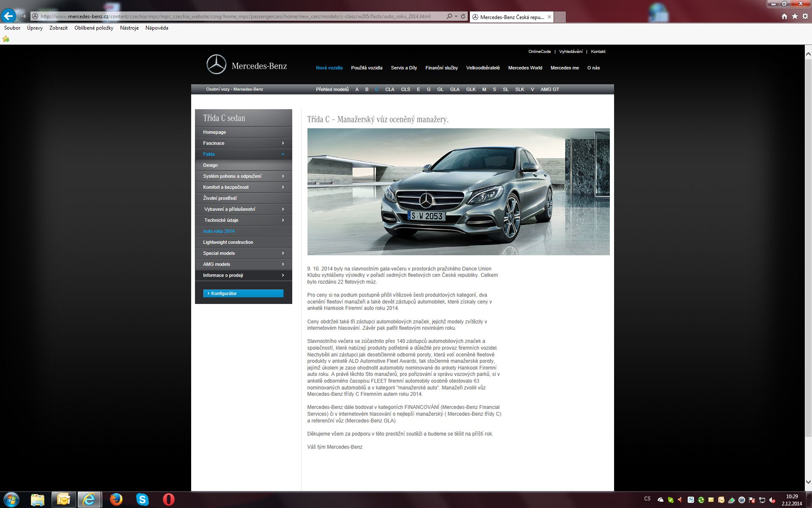
Task: Open the Zobrazit menu
Action: [x=58, y=28]
